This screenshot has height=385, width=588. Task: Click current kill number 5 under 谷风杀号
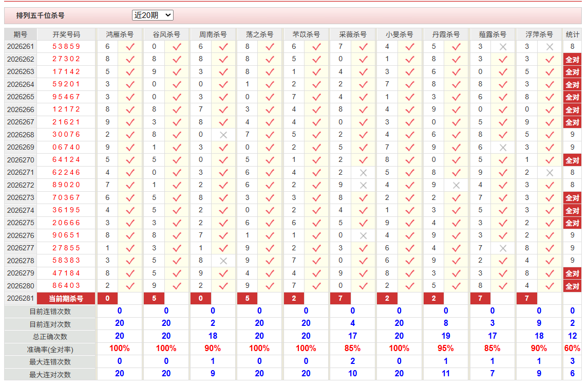pyautogui.click(x=154, y=299)
